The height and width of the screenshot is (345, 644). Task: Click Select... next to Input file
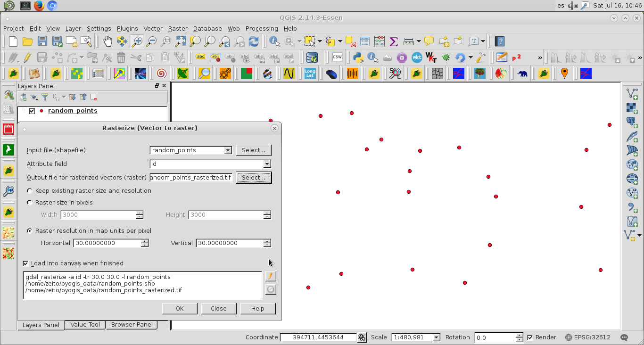[x=254, y=150]
